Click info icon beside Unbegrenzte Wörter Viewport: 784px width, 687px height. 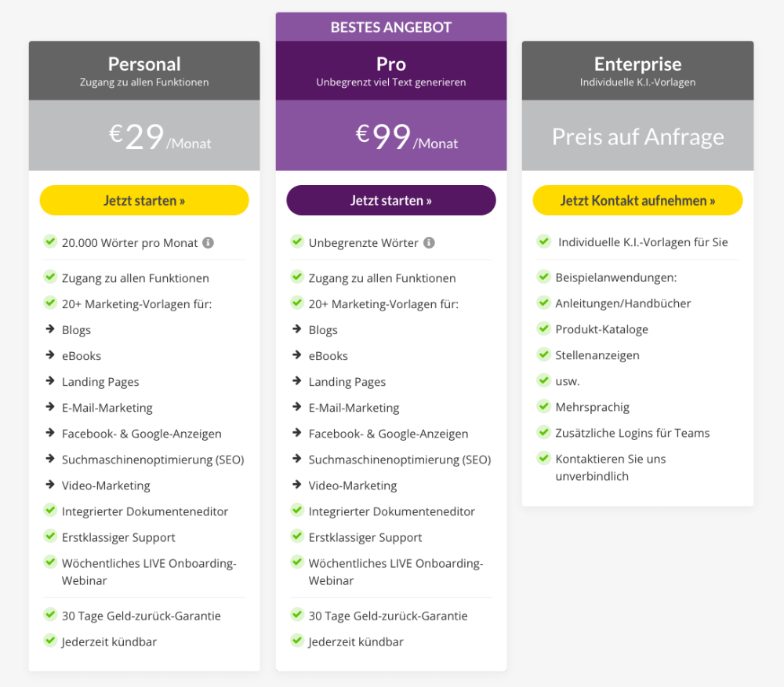[429, 242]
